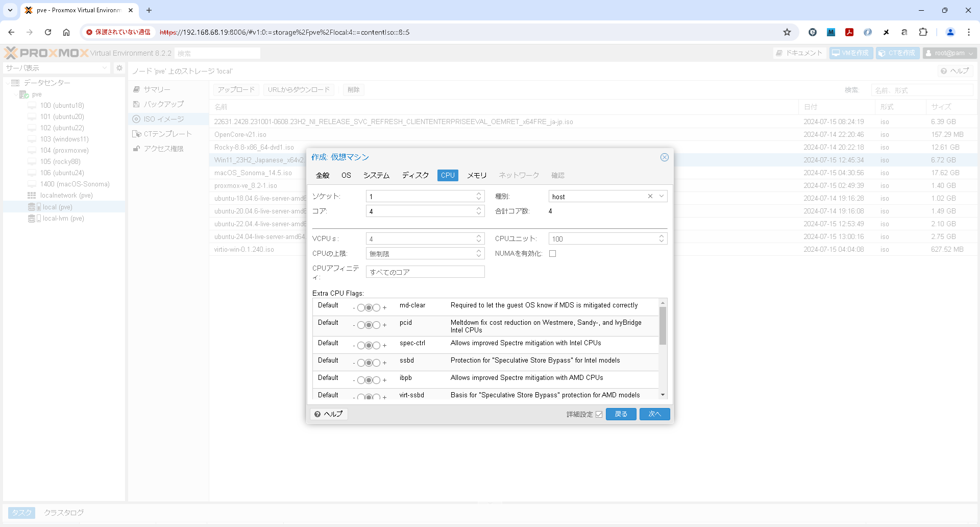Switch to the ディスク tab
Screen dimensions: 980x527
pos(415,175)
